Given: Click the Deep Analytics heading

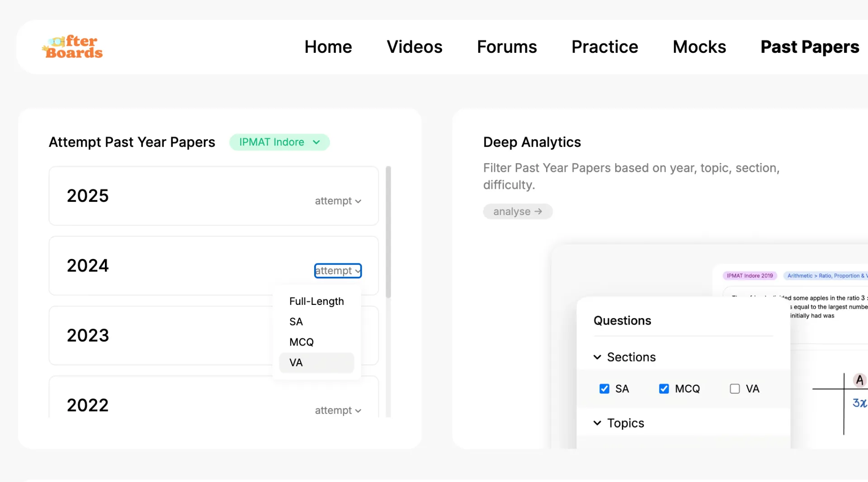Looking at the screenshot, I should click(x=532, y=142).
